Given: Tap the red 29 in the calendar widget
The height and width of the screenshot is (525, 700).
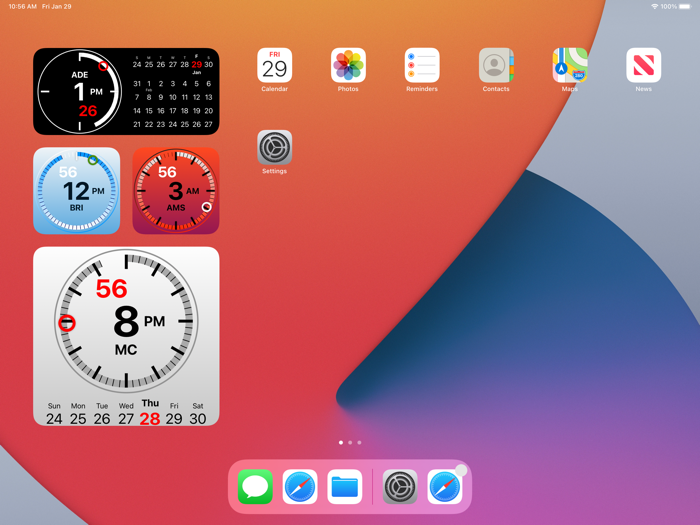Looking at the screenshot, I should (196, 64).
